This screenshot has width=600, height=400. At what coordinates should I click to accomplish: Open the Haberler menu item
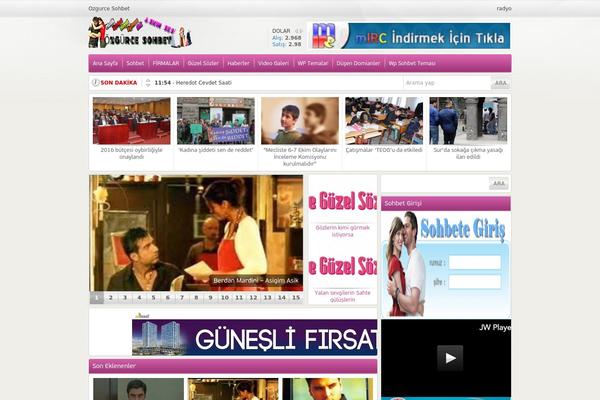pos(238,63)
